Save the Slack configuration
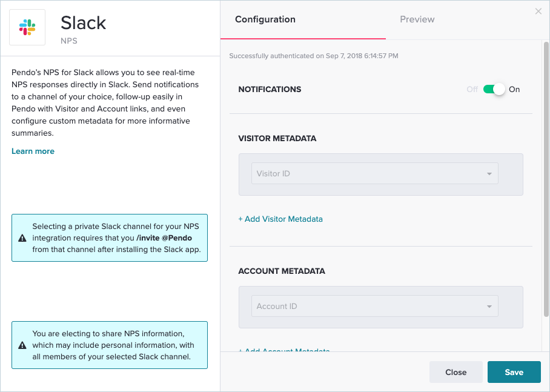The height and width of the screenshot is (392, 550). (514, 372)
